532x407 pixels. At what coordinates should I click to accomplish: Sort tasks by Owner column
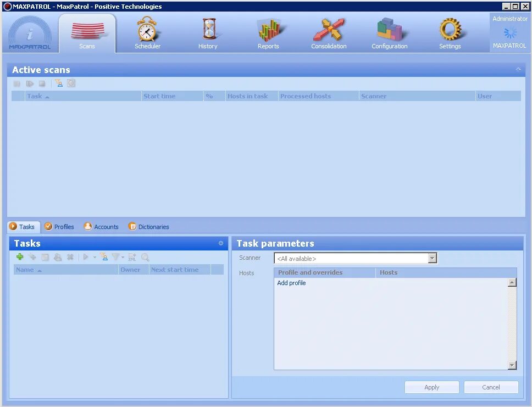click(x=134, y=270)
